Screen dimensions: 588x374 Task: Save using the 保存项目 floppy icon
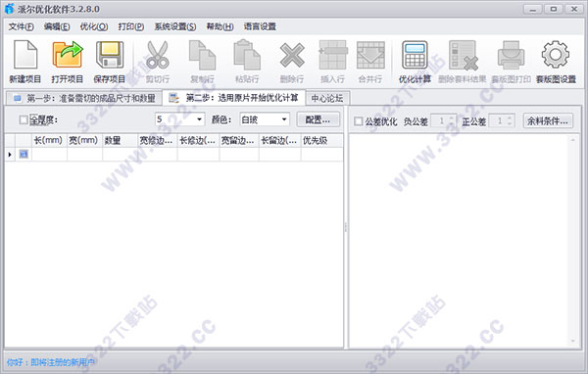click(110, 55)
